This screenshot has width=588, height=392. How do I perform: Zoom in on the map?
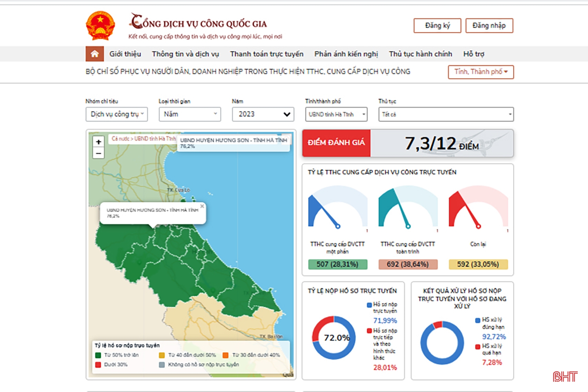pyautogui.click(x=99, y=142)
